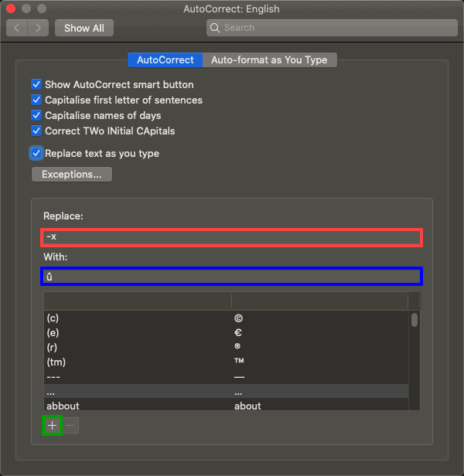Click the With text field
The width and height of the screenshot is (464, 476).
coord(231,277)
